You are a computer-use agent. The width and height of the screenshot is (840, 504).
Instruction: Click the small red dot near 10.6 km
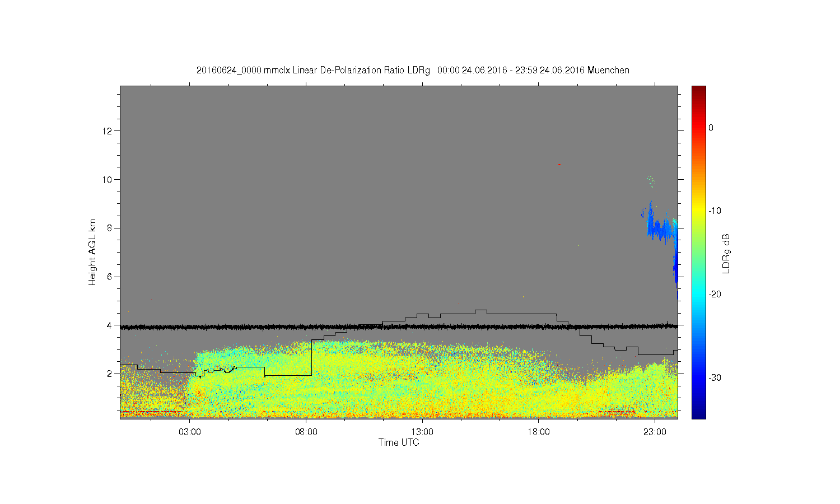[559, 164]
